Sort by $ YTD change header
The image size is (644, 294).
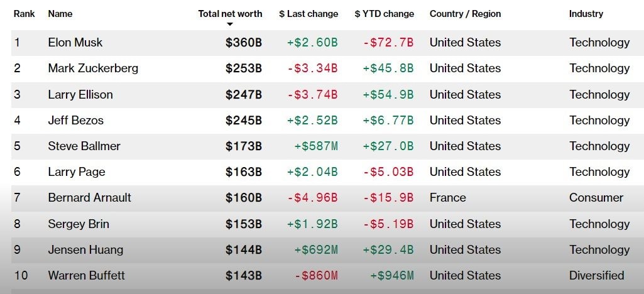pyautogui.click(x=384, y=13)
